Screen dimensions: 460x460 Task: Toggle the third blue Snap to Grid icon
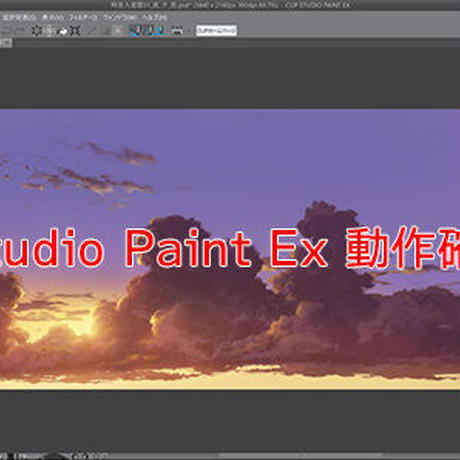[161, 31]
